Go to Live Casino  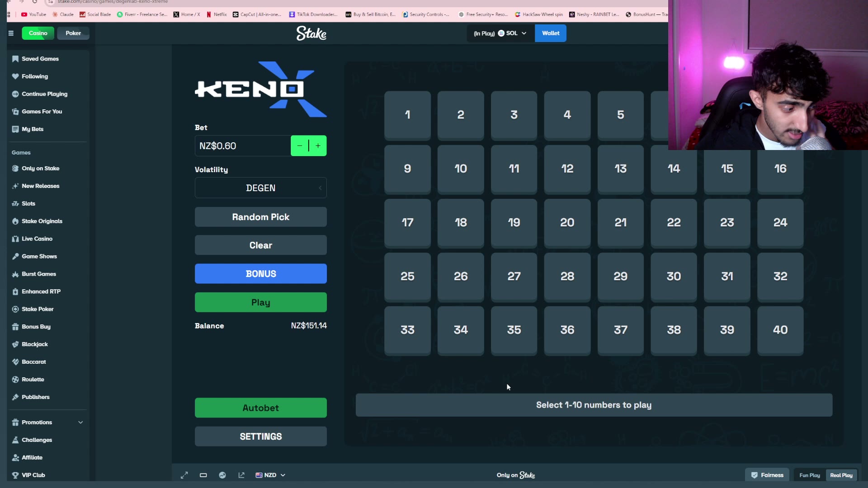pyautogui.click(x=37, y=239)
